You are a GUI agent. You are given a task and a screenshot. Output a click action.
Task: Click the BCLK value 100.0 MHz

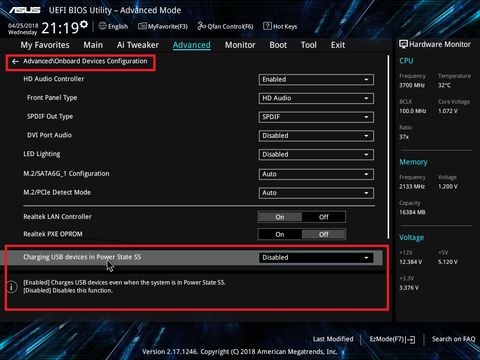[x=413, y=111]
